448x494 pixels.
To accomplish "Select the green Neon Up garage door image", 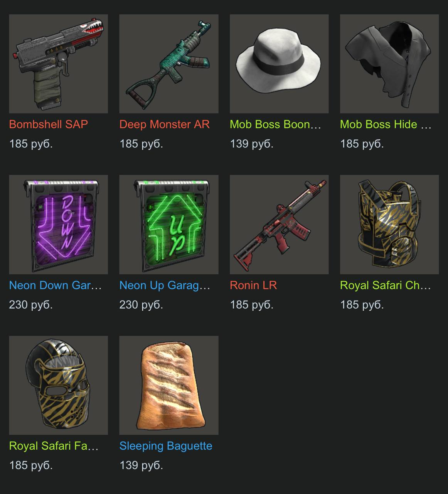I will 169,225.
